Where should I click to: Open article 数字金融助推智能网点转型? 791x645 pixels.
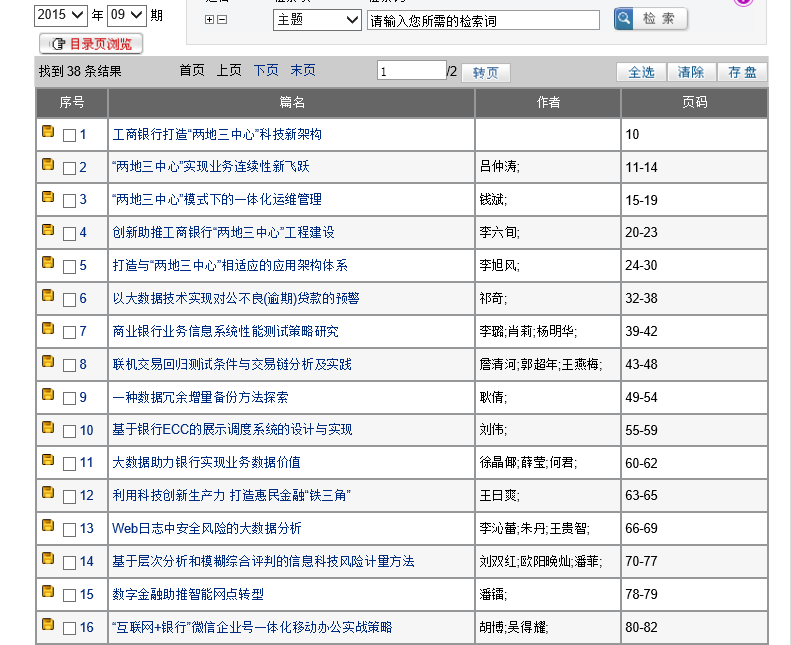tap(188, 594)
